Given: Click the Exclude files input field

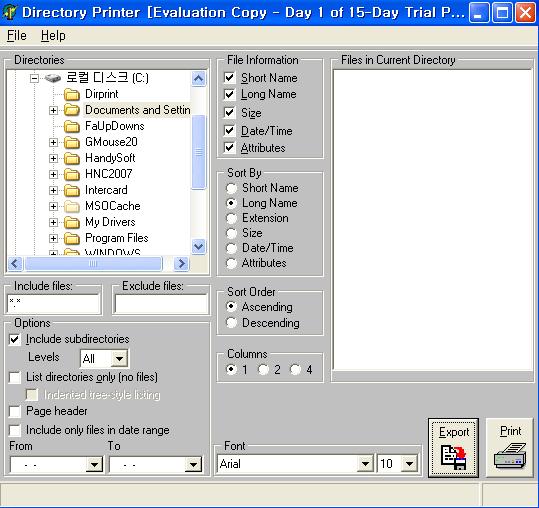Looking at the screenshot, I should pos(161,304).
